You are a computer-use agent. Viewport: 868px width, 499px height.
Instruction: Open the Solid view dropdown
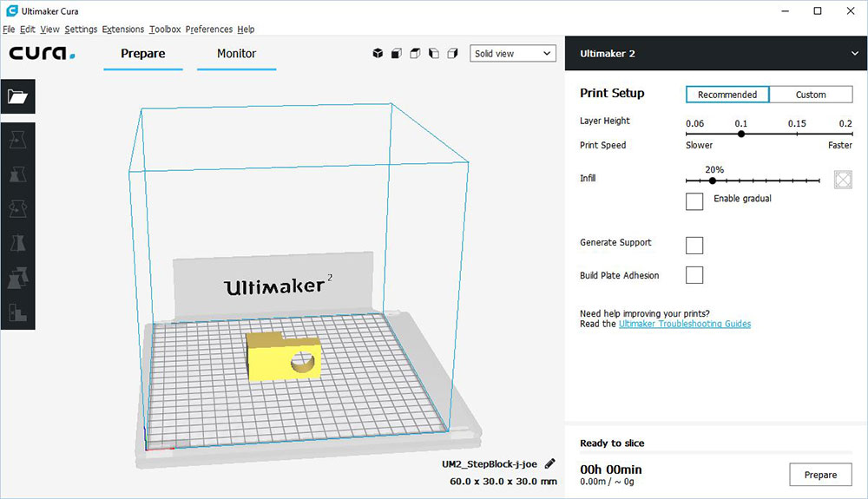[x=512, y=54]
